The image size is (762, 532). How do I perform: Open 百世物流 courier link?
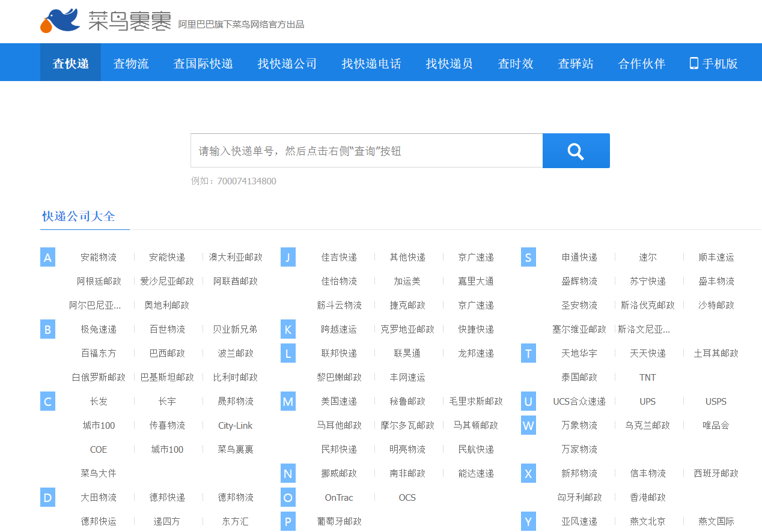[167, 329]
